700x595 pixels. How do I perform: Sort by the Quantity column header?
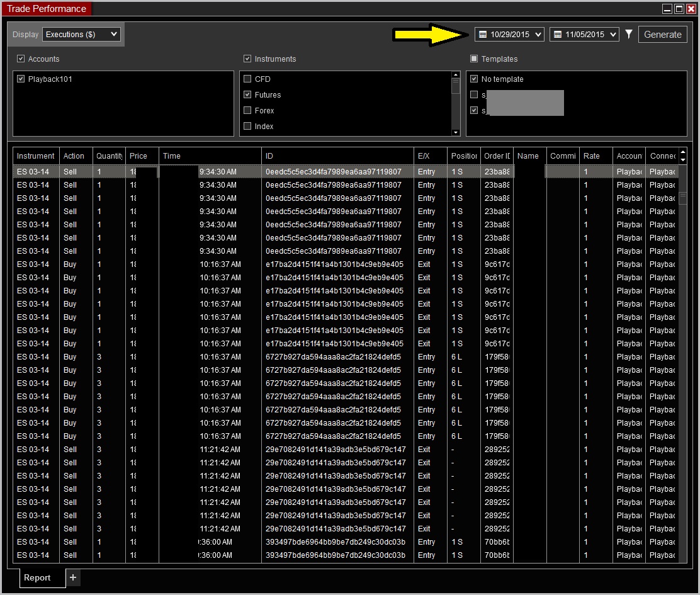(x=109, y=156)
